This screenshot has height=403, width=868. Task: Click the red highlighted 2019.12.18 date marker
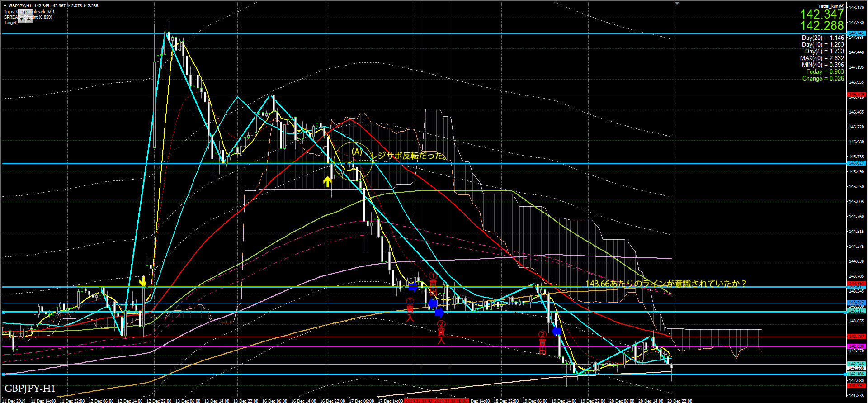click(419, 401)
